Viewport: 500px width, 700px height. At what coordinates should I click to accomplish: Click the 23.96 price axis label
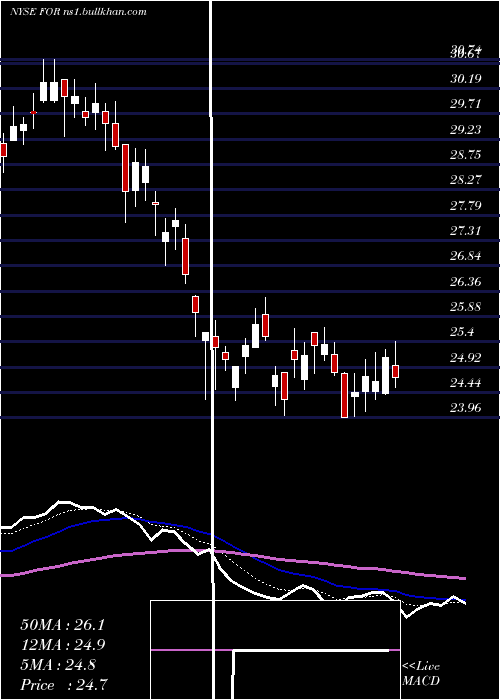point(466,407)
